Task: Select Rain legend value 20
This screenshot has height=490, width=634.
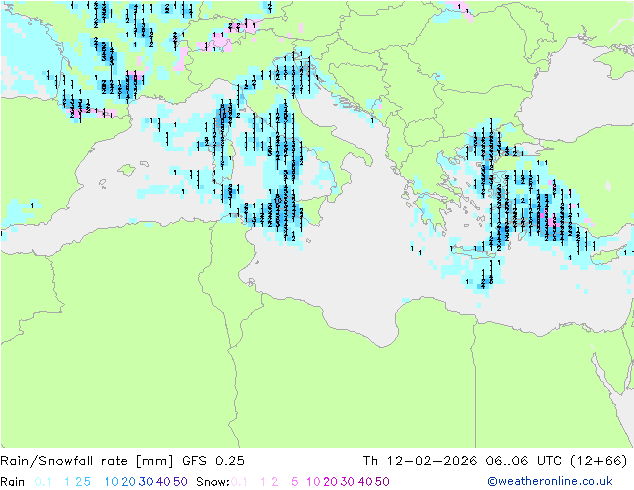Action: 129,482
